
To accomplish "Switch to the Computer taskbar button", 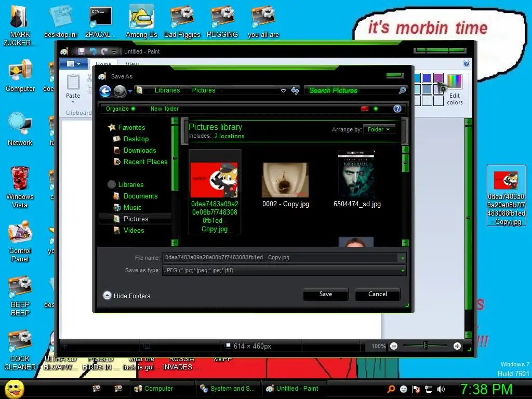I will (161, 389).
